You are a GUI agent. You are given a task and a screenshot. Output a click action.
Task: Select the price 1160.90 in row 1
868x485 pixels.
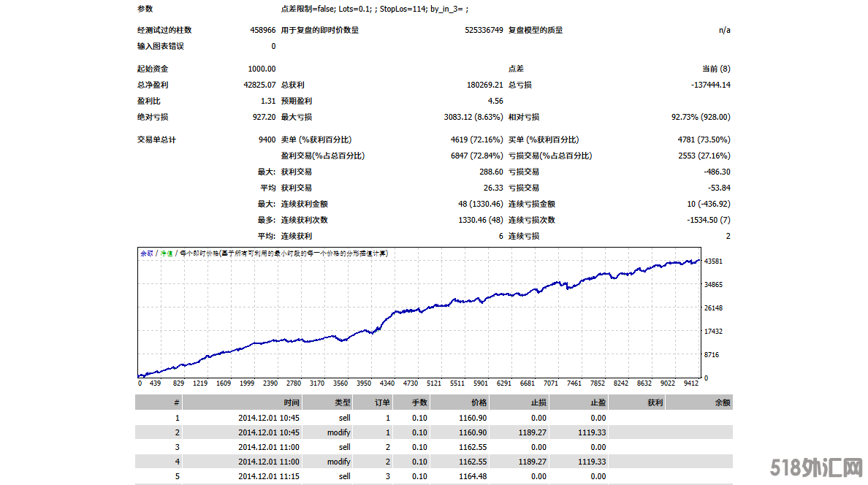point(473,418)
